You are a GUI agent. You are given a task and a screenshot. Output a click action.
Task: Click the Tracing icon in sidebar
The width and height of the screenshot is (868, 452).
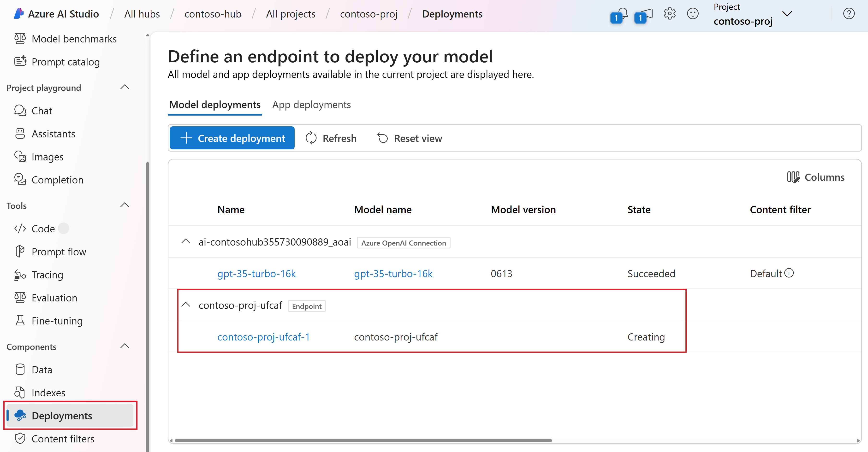click(x=20, y=275)
